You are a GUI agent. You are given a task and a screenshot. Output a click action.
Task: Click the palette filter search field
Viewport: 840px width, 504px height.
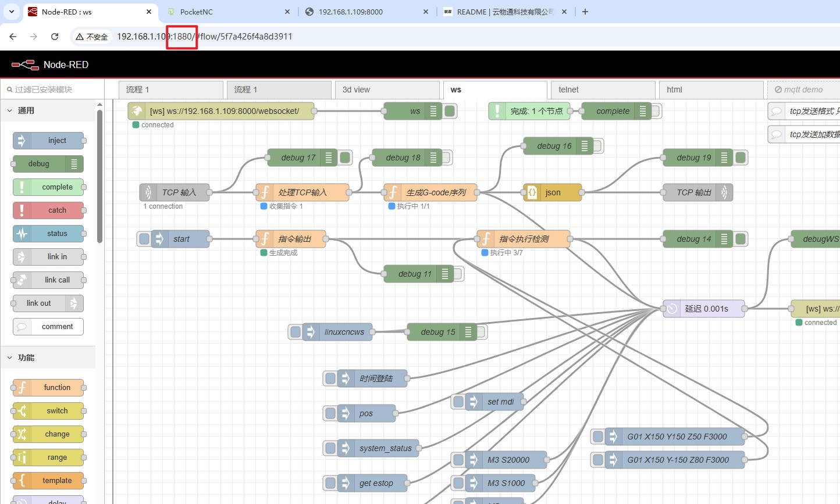point(52,90)
